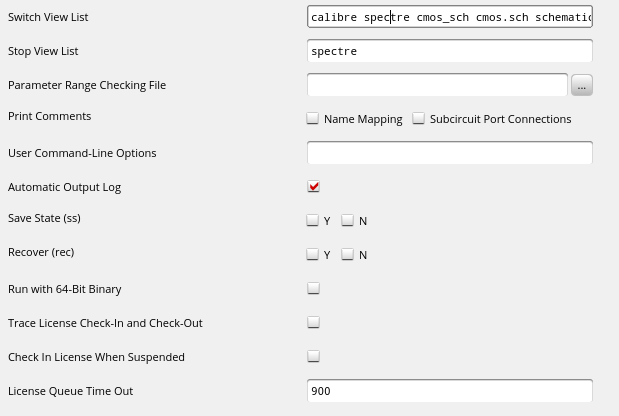Viewport: 619px width, 416px height.
Task: Tick the Recover N checkbox
Action: 348,255
